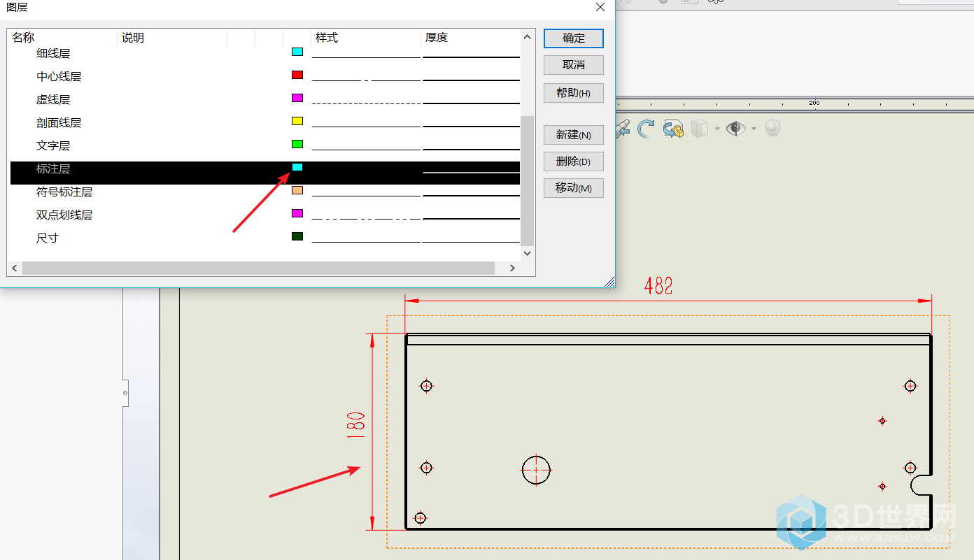Viewport: 974px width, 560px height.
Task: Select the highlighted 标注层 layer
Action: 265,173
